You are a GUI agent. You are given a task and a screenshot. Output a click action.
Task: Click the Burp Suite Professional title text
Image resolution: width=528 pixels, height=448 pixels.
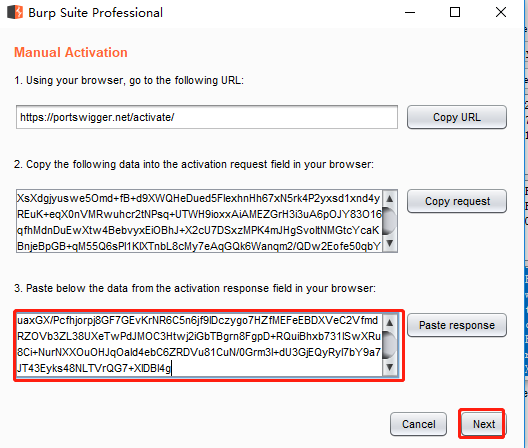coord(95,13)
